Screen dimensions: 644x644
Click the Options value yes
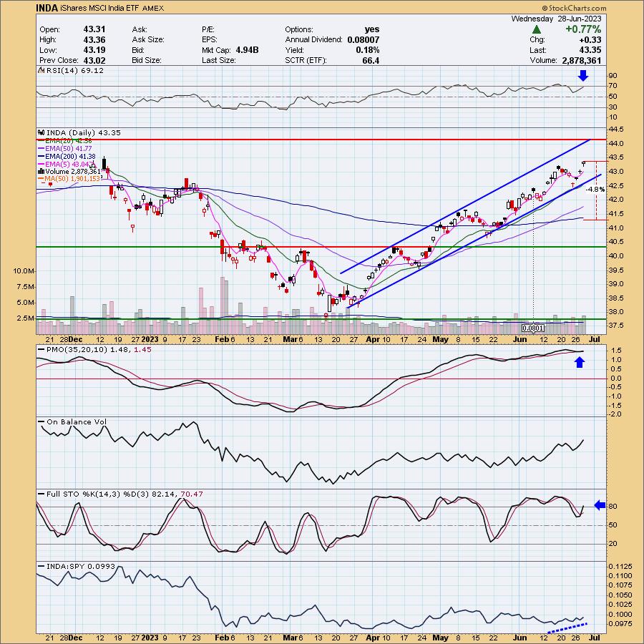pos(371,29)
